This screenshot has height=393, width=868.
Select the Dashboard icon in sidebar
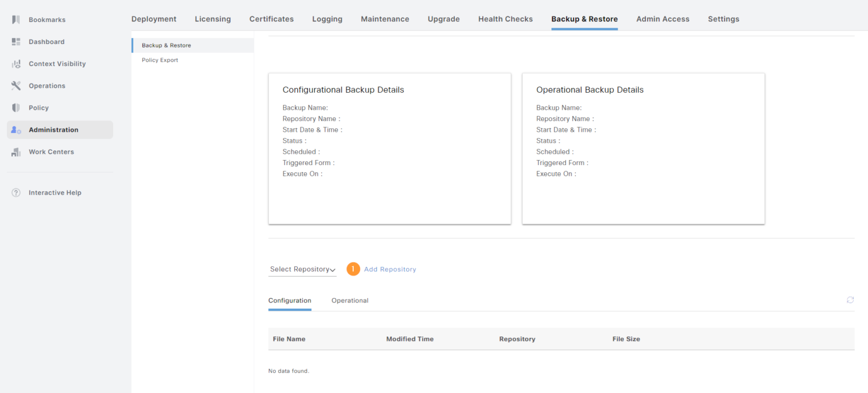click(x=15, y=41)
